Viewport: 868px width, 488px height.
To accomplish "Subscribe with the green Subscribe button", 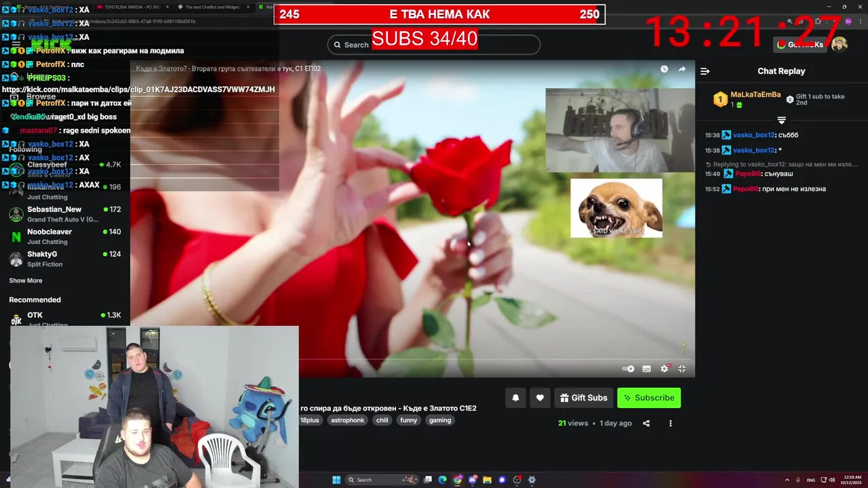I will click(x=649, y=398).
